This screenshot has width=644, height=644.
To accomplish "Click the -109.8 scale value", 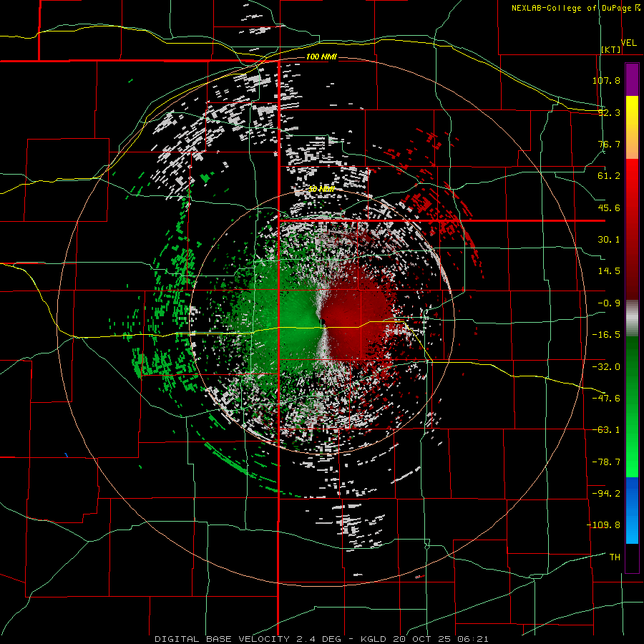I will [603, 525].
